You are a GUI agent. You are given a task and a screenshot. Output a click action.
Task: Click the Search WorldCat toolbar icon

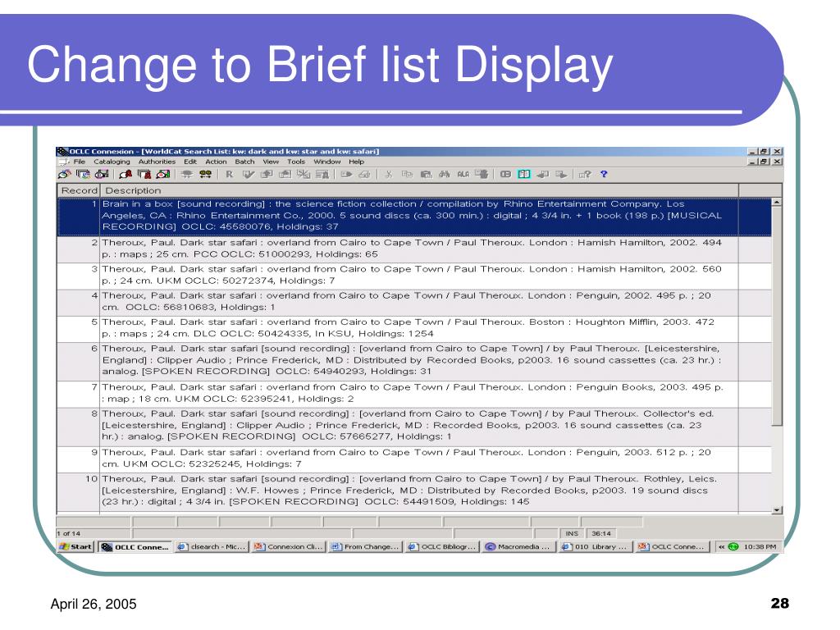click(64, 174)
